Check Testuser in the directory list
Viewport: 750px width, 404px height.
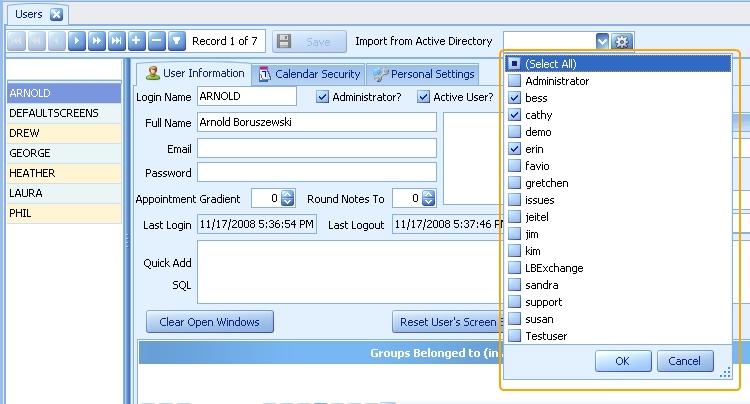514,336
